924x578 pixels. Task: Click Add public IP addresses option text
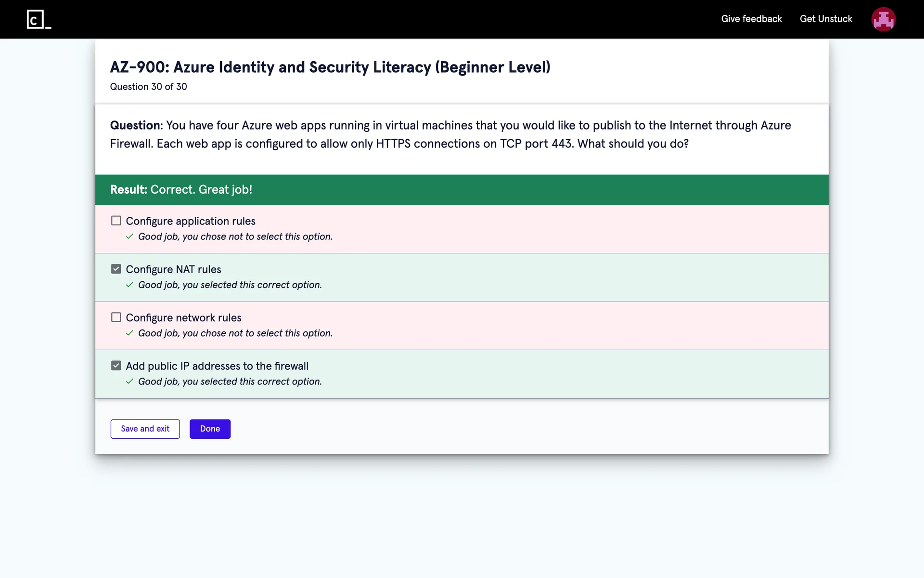pos(217,366)
